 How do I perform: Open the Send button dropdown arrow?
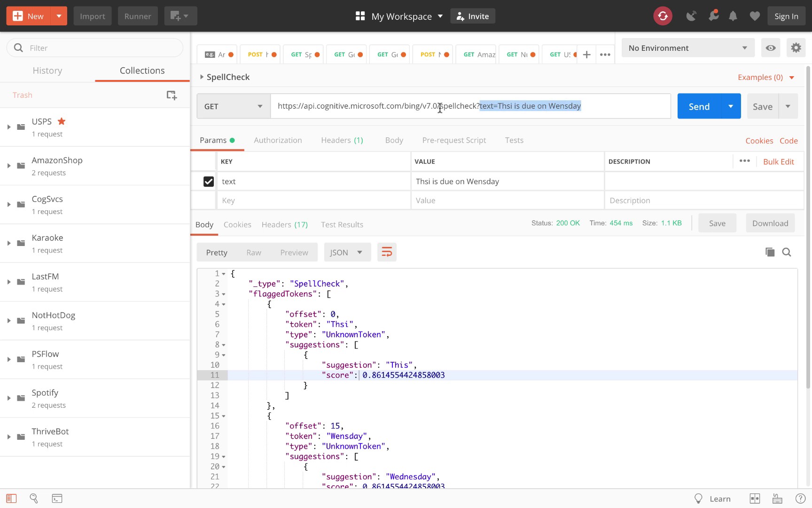(731, 106)
